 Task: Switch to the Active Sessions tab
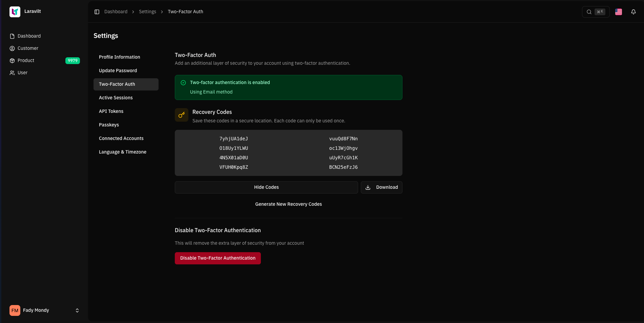click(x=116, y=98)
